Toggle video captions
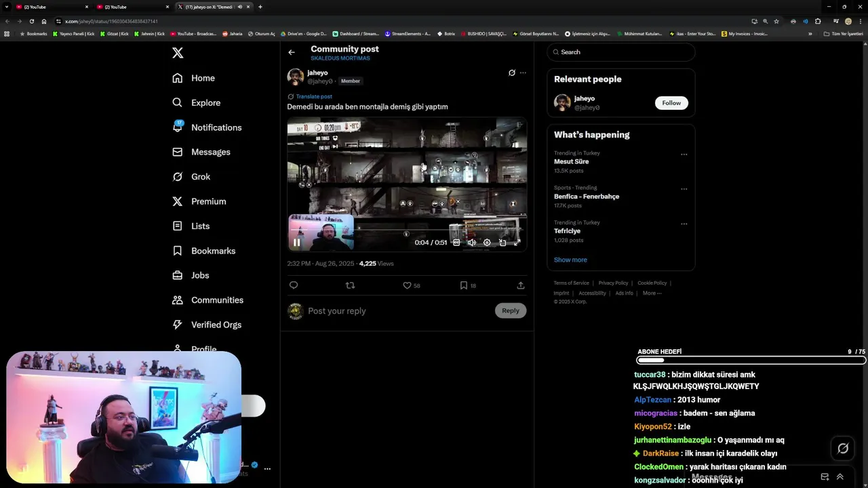This screenshot has width=868, height=488. click(456, 242)
